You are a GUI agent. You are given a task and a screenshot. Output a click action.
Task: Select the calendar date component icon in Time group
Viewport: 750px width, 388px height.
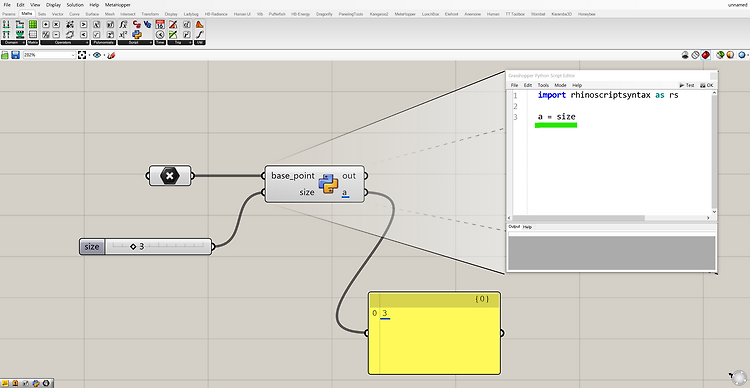coord(160,24)
